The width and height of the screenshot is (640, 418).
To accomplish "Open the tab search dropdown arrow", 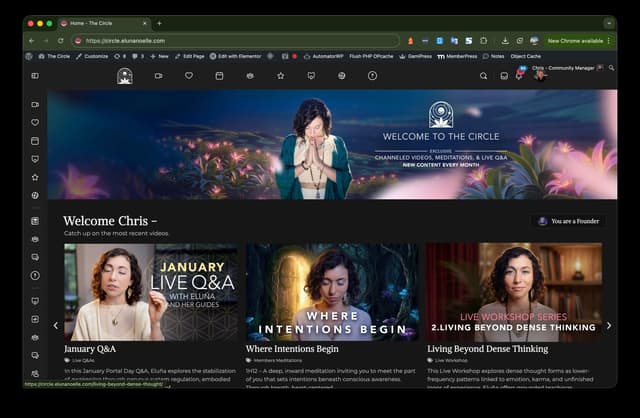I will click(x=609, y=23).
